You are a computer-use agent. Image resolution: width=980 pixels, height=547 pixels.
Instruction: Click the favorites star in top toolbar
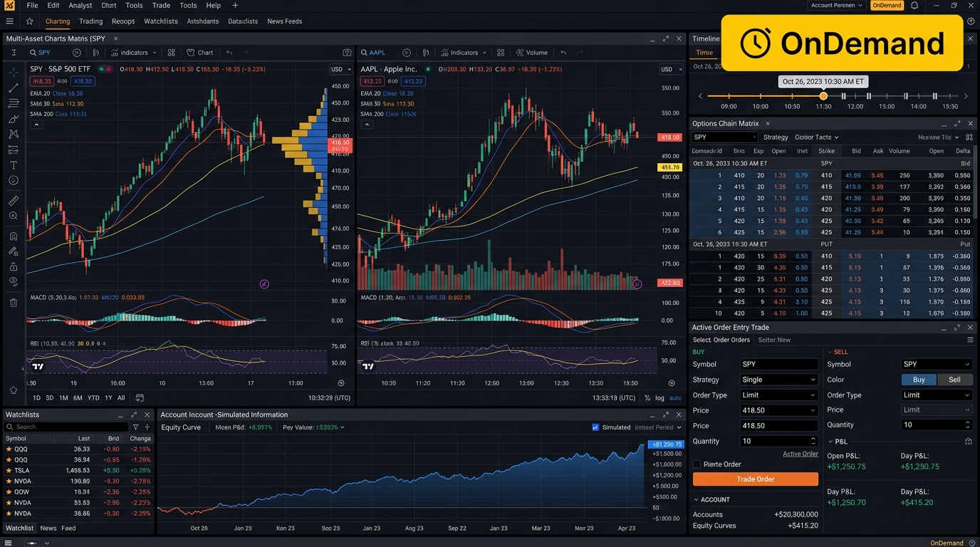pyautogui.click(x=29, y=21)
